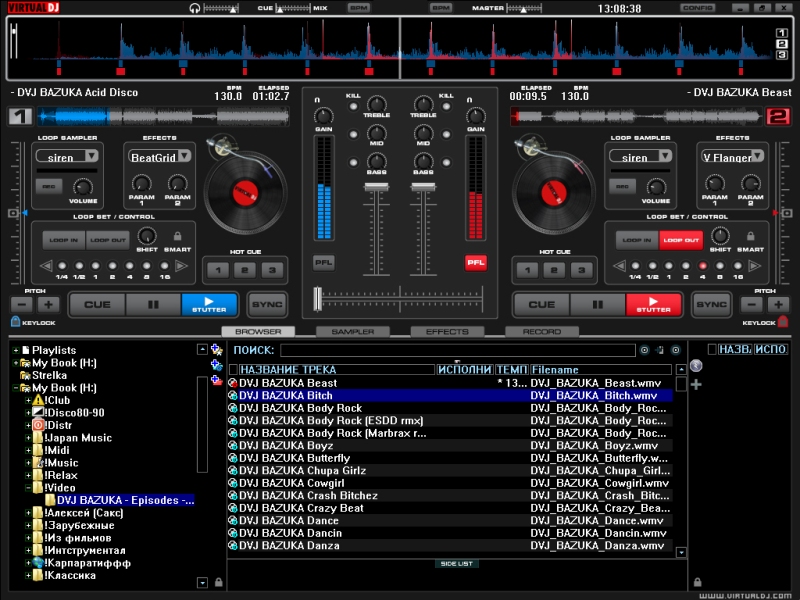Toggle right channel red PFL button
This screenshot has width=800, height=600.
(476, 263)
